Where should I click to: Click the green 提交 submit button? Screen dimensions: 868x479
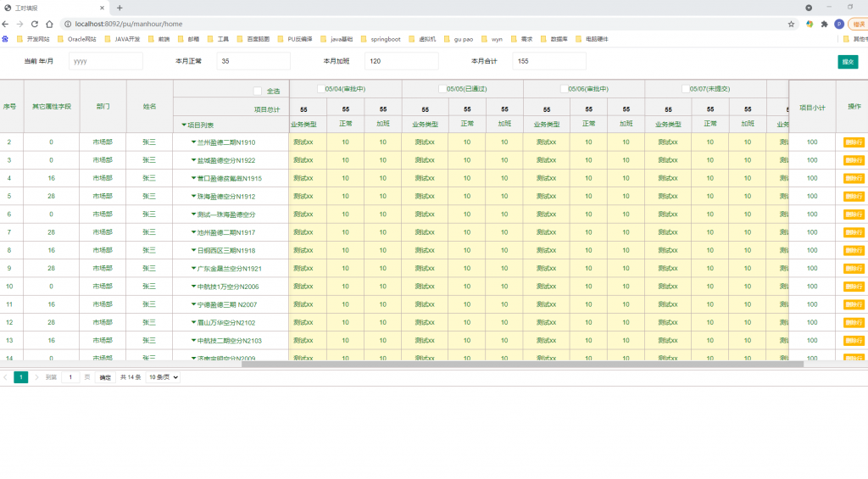pos(847,62)
